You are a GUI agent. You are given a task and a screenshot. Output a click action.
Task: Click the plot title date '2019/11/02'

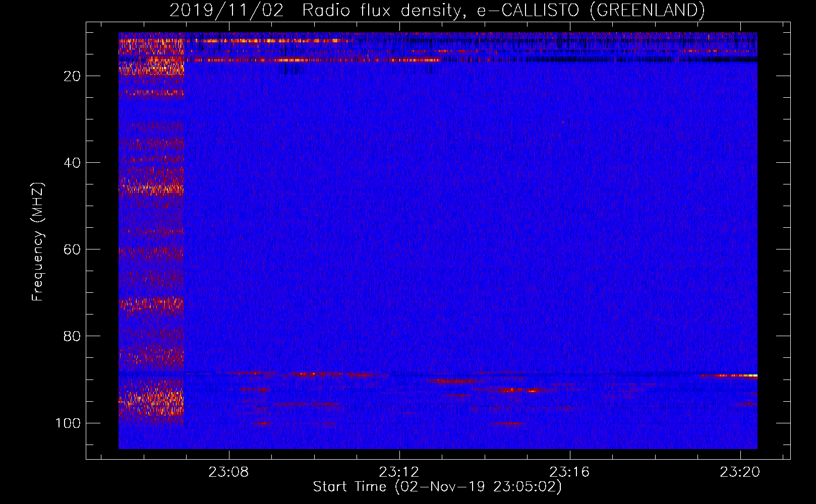(226, 11)
